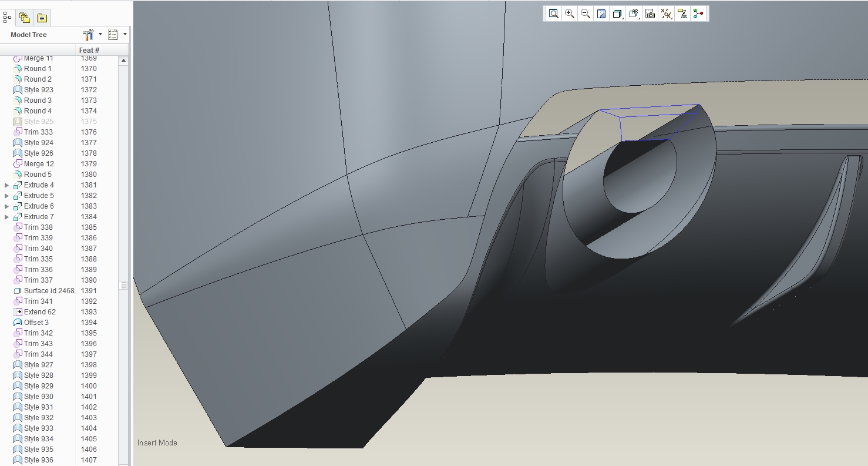This screenshot has height=466, width=868.
Task: Click the Trim 343 feature icon
Action: click(x=18, y=344)
